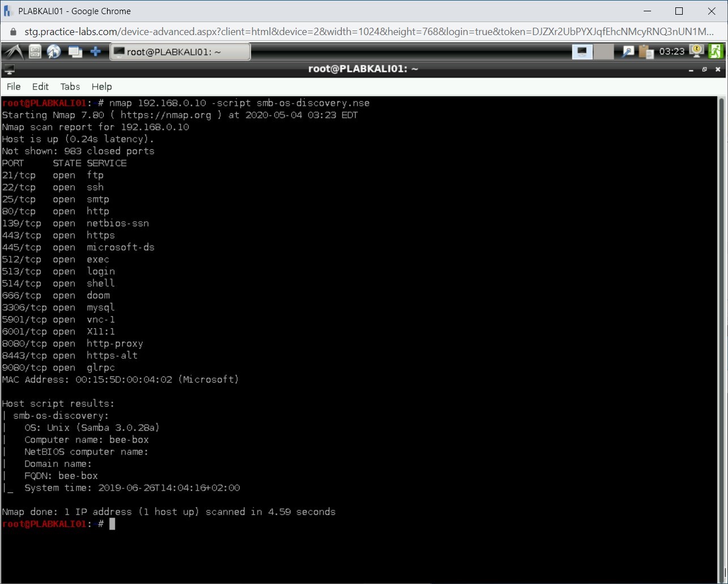The width and height of the screenshot is (728, 584).
Task: Click the terminal window menu icon in title bar
Action: coord(9,69)
